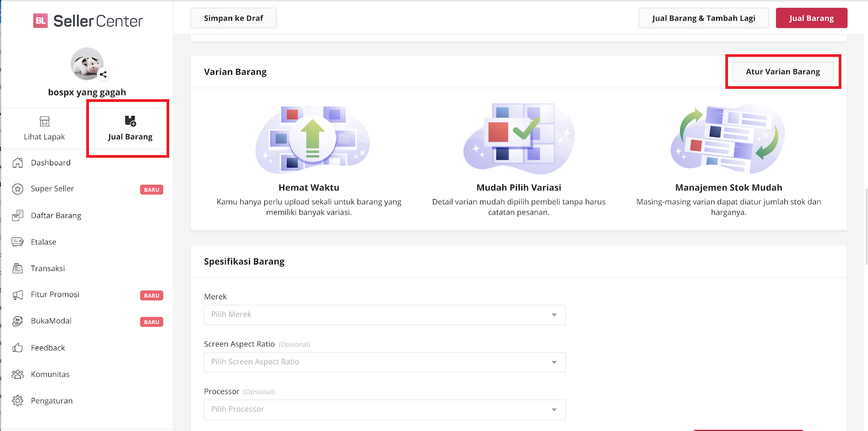Click the Screen Aspect Ratio field label
This screenshot has height=431, width=868.
[x=239, y=344]
